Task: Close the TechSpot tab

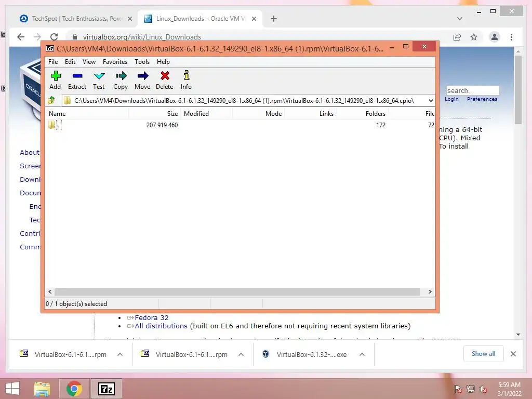Action: click(x=129, y=19)
